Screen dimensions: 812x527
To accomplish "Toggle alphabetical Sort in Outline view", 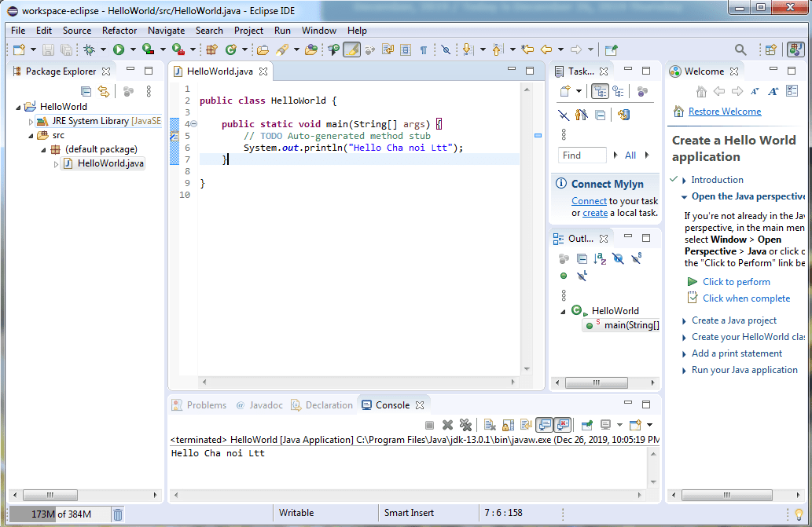I will (x=601, y=258).
